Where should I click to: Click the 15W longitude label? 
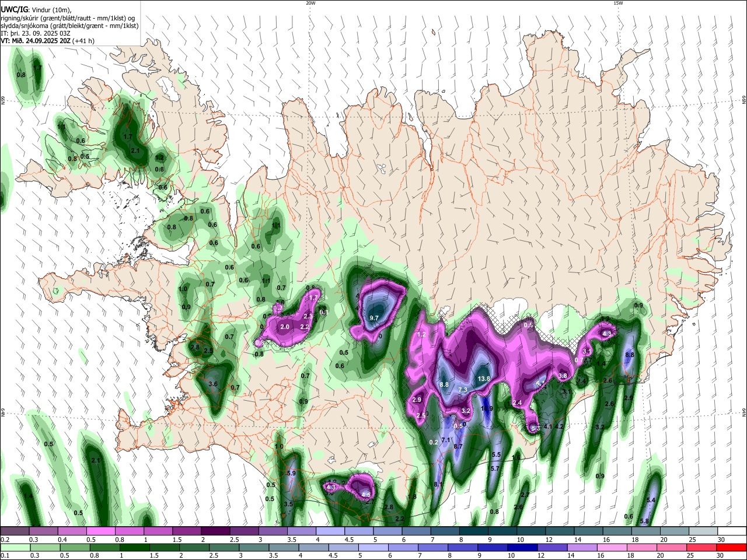click(x=617, y=3)
